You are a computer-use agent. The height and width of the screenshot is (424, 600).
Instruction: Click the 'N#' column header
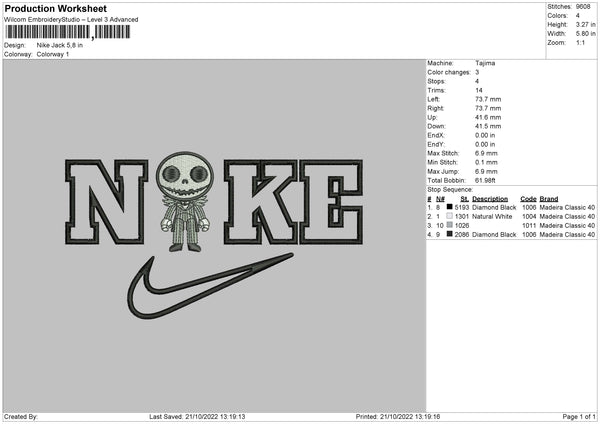(x=440, y=199)
